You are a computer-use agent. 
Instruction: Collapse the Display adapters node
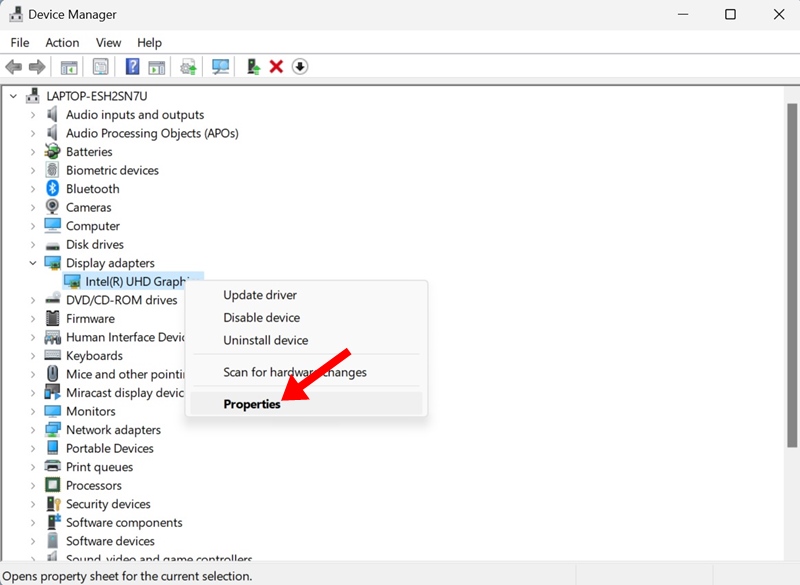[x=33, y=263]
